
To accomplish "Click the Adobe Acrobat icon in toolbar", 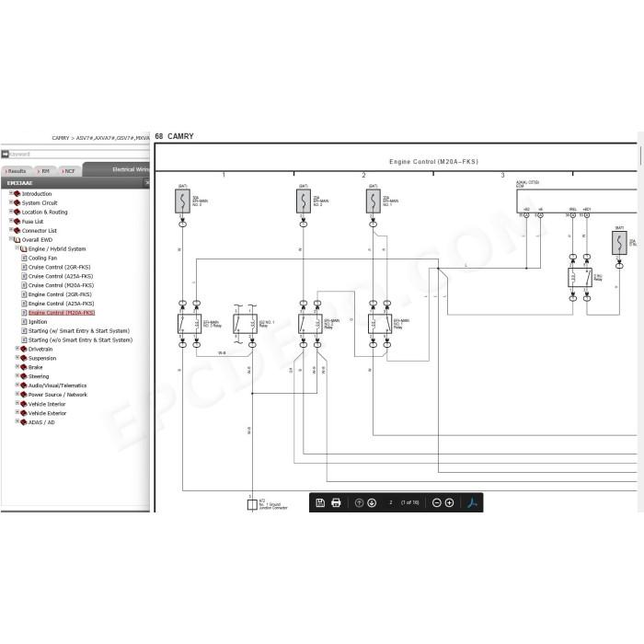I will (x=472, y=502).
